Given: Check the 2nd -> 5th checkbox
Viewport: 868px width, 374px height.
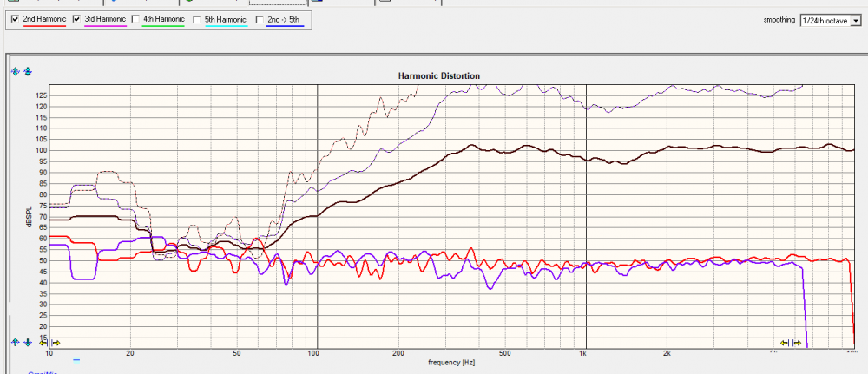Looking at the screenshot, I should [259, 18].
